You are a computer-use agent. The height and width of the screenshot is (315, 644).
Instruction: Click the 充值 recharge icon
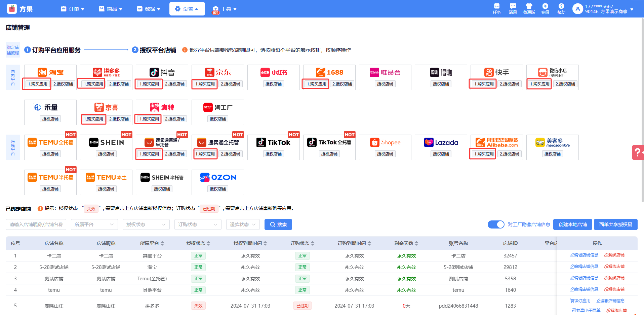545,9
